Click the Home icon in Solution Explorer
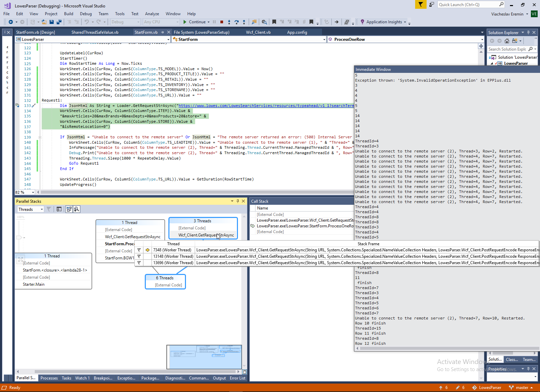The width and height of the screenshot is (540, 392). click(507, 41)
